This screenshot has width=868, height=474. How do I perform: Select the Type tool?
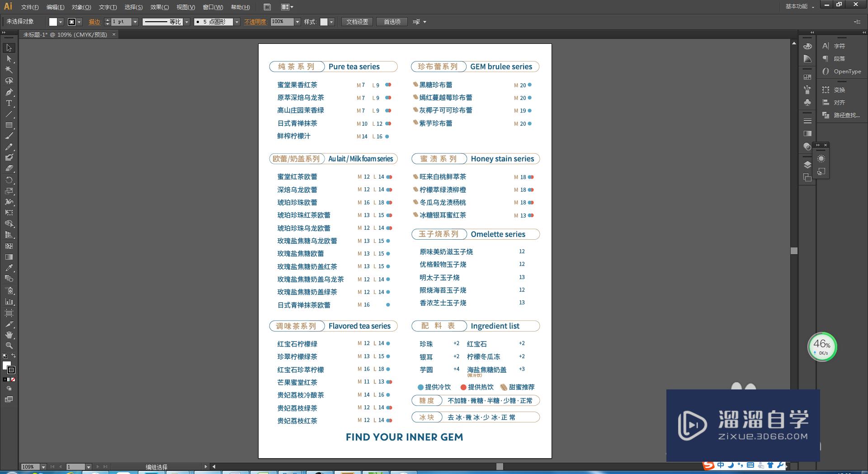pos(8,103)
